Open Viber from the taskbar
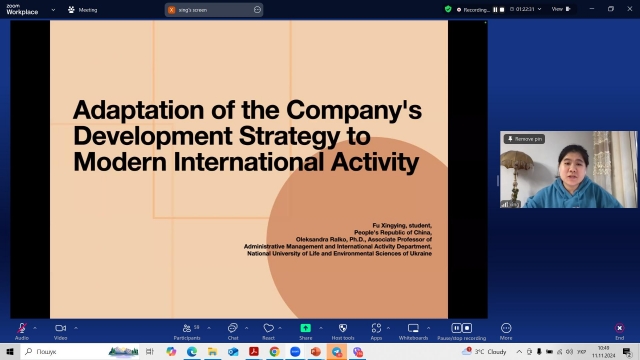The height and width of the screenshot is (360, 640). [358, 351]
